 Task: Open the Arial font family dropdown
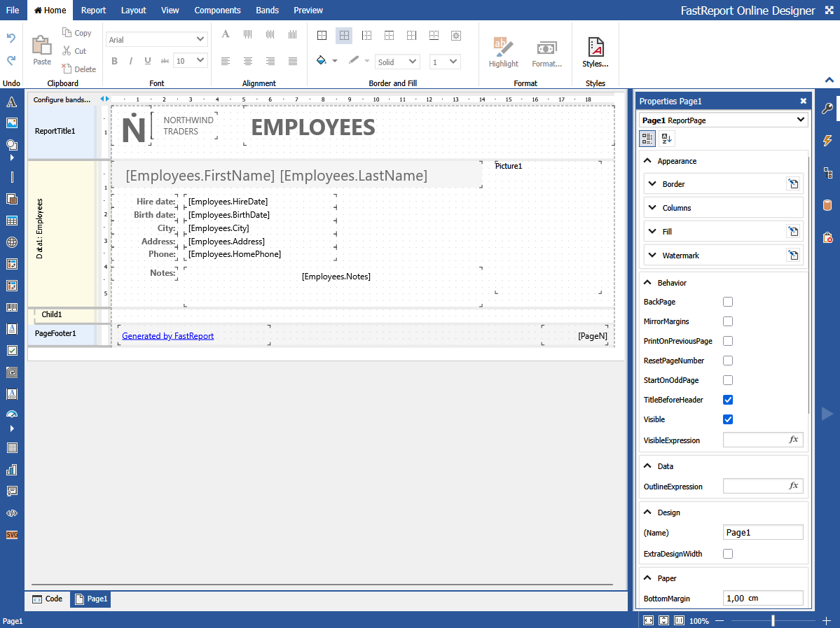(x=157, y=40)
